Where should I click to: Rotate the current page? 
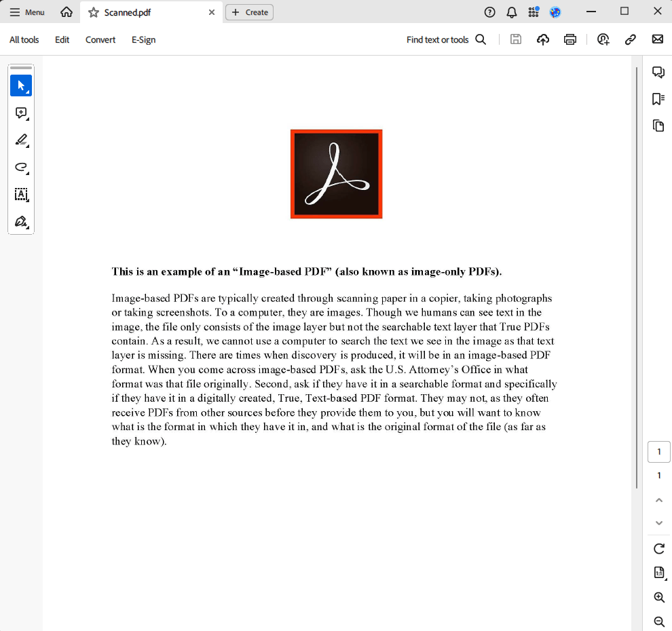pyautogui.click(x=658, y=548)
